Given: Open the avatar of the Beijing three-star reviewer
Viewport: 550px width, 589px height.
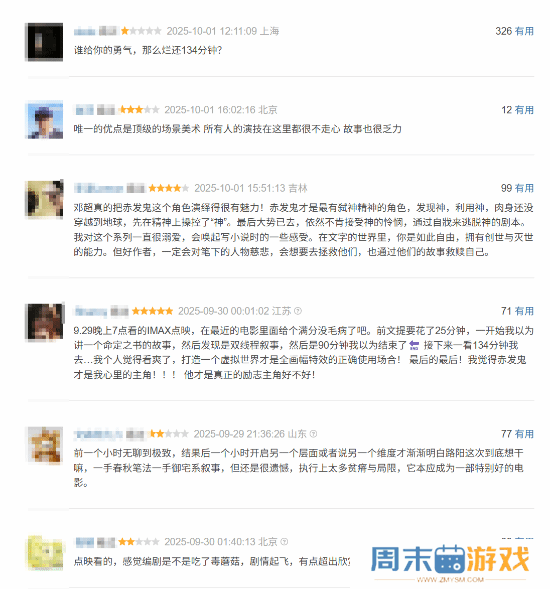Looking at the screenshot, I should [44, 120].
